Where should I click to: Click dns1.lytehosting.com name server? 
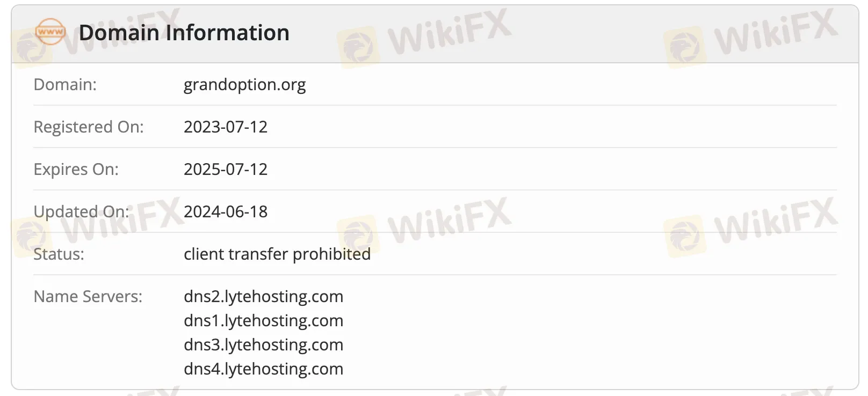click(x=263, y=320)
